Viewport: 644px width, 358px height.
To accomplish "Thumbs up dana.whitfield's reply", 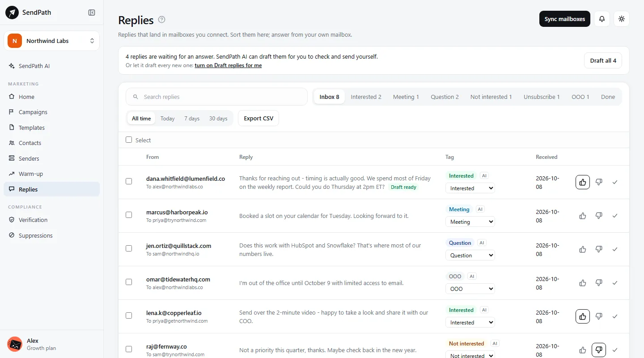I will point(583,182).
